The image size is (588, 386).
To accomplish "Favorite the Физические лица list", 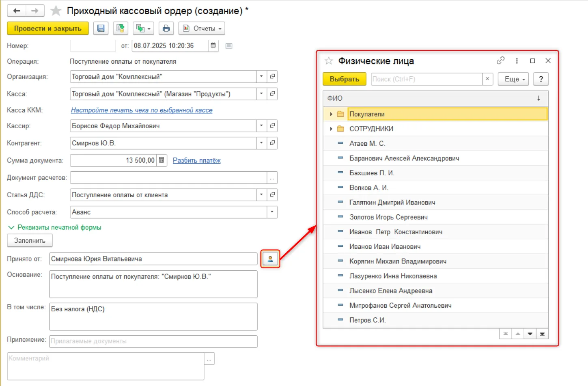I will 329,61.
